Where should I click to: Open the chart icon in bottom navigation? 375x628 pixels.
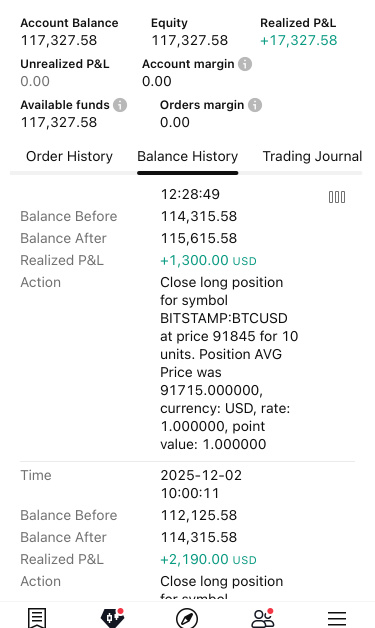(x=112, y=618)
